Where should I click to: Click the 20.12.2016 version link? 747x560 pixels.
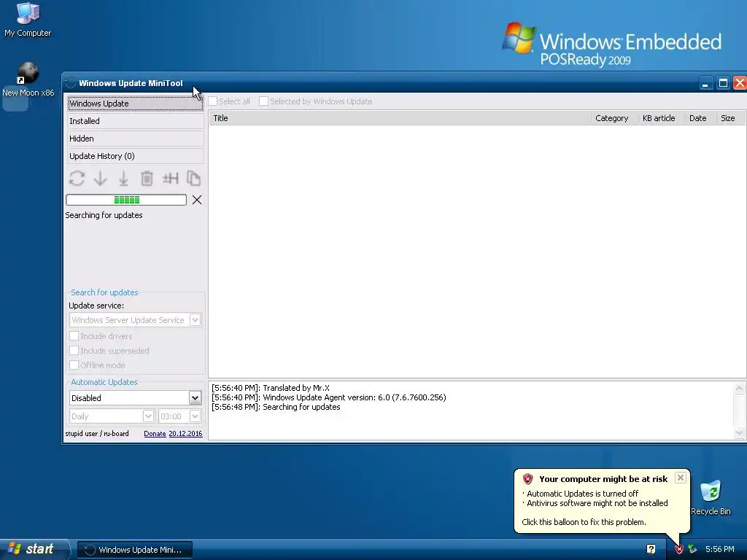pos(185,434)
